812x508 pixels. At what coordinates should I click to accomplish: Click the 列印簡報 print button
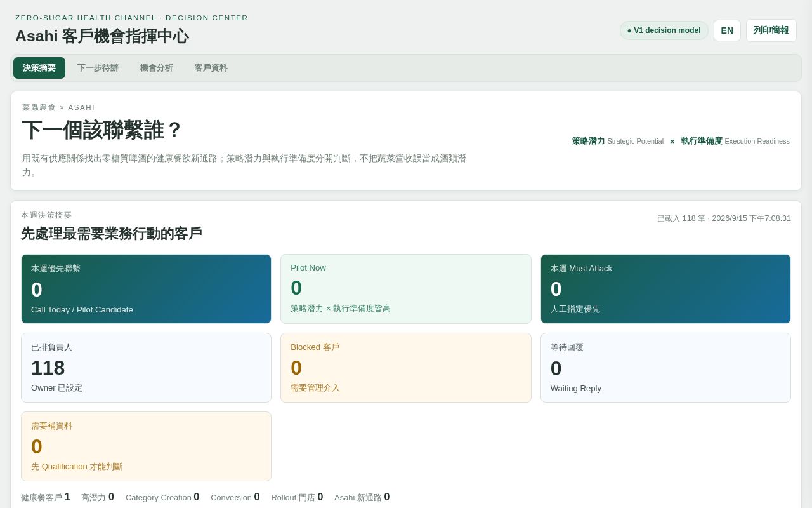coord(771,30)
